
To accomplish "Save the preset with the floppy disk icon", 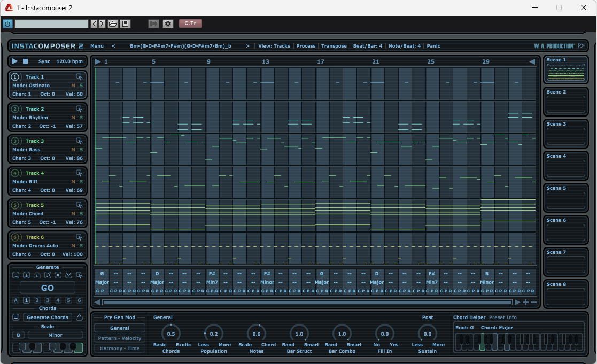I will (x=125, y=24).
